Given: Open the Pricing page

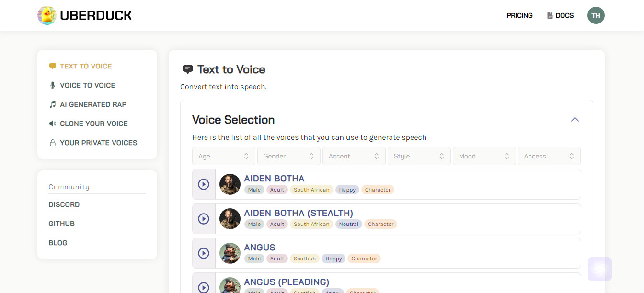Looking at the screenshot, I should (519, 15).
